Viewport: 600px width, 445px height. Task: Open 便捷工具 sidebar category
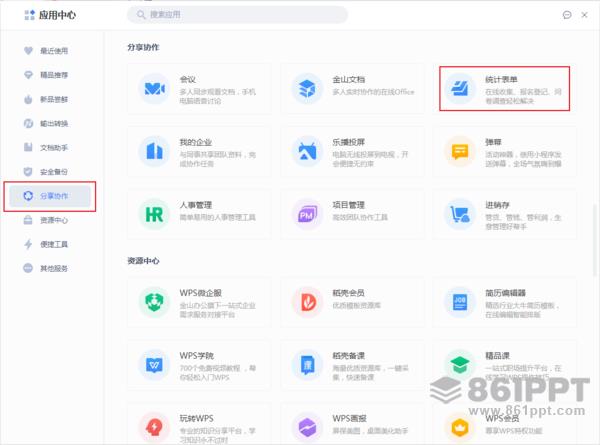click(50, 244)
